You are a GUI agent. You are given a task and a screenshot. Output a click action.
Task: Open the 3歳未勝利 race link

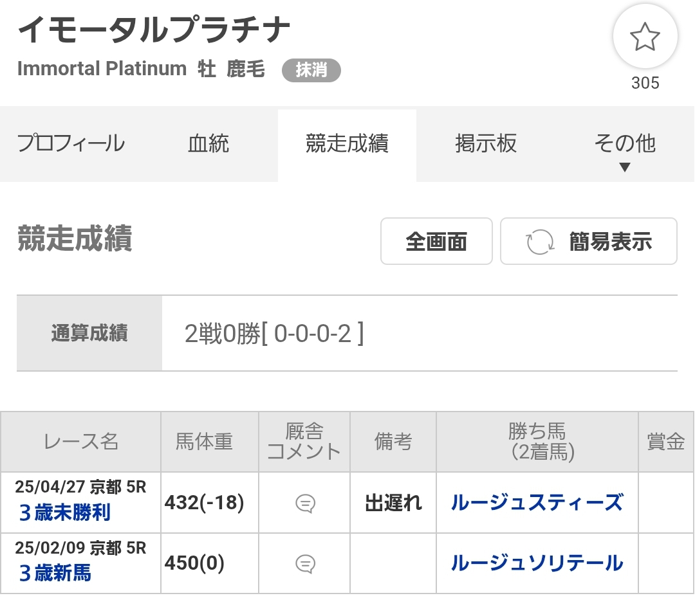click(65, 513)
